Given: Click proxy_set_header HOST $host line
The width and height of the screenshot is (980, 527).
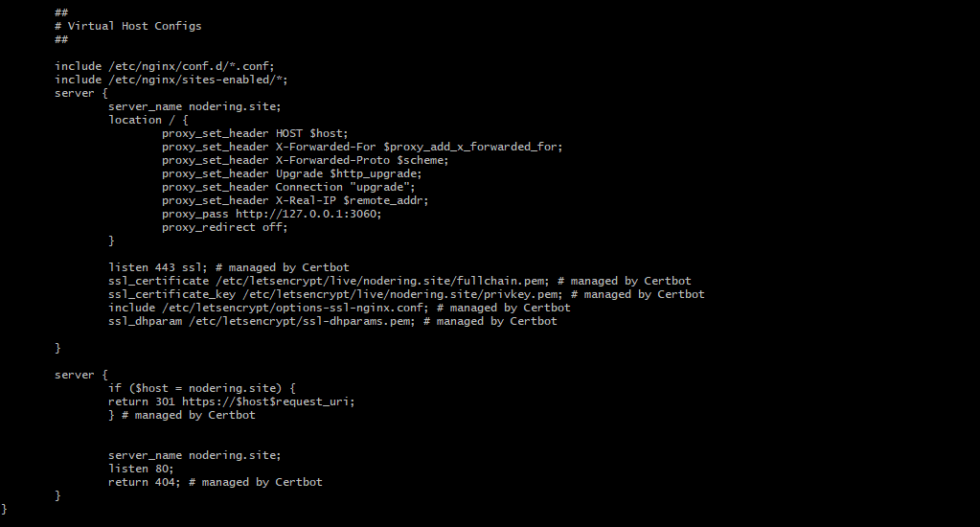Looking at the screenshot, I should click(x=255, y=134).
